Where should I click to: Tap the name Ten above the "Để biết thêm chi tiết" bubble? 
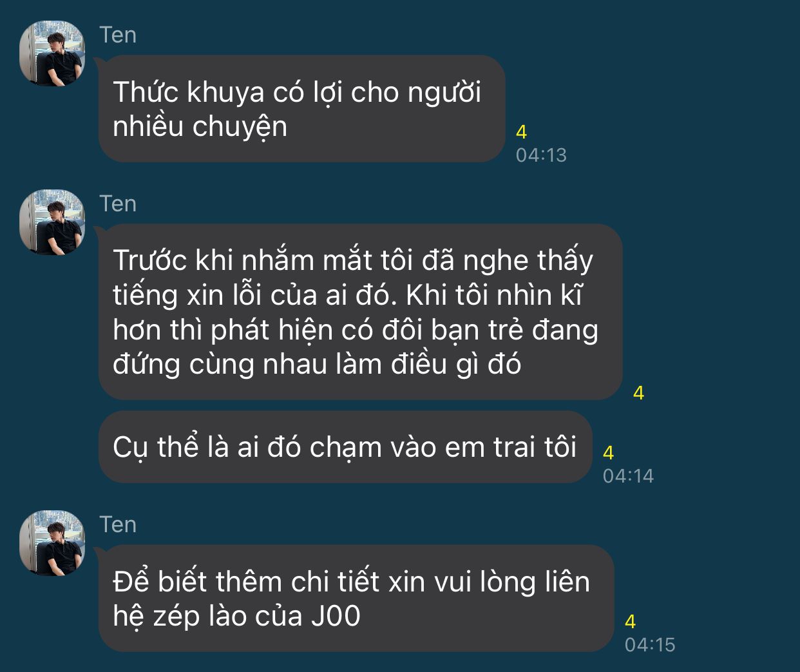click(x=118, y=524)
